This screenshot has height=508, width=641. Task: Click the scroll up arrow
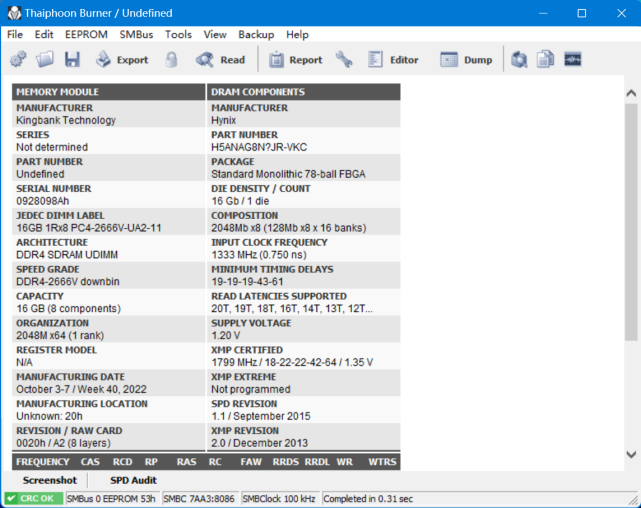[631, 93]
